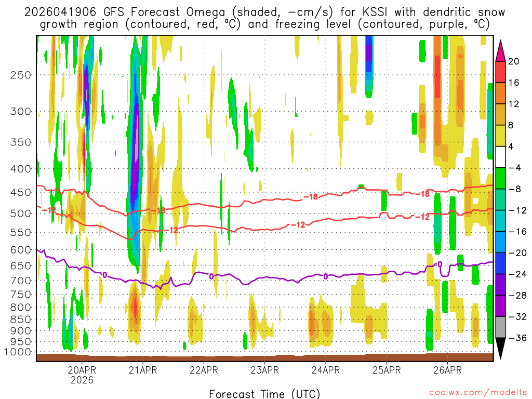Click the 400 pressure level label

click(x=21, y=169)
